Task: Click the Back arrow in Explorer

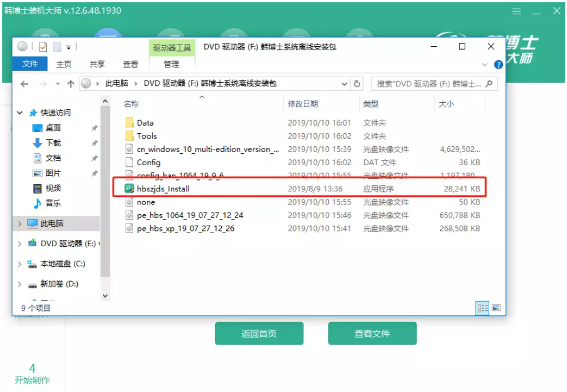Action: [24, 84]
